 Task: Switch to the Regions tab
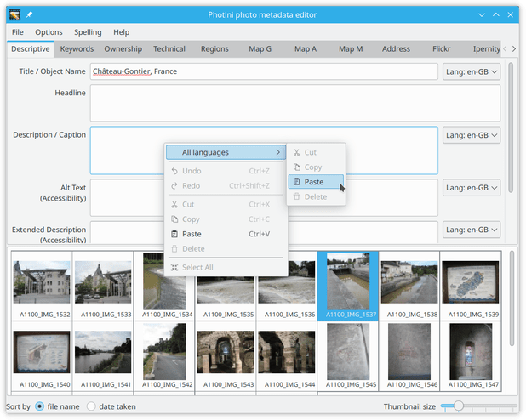214,49
